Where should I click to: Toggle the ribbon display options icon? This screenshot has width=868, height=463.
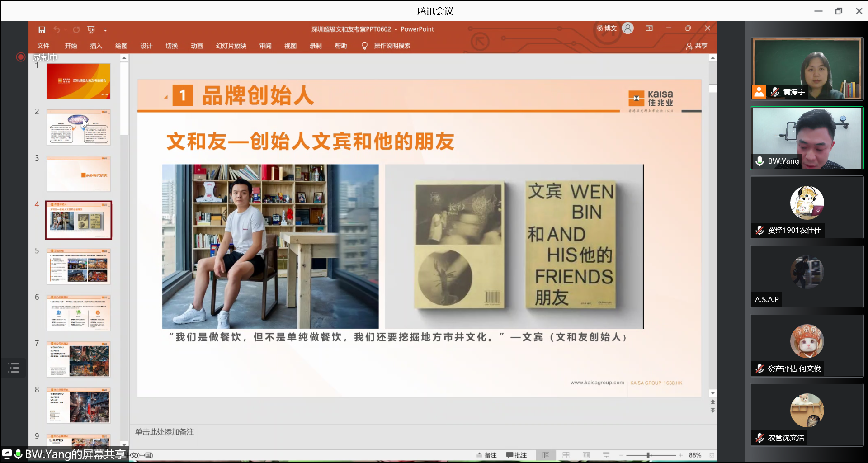pos(649,28)
